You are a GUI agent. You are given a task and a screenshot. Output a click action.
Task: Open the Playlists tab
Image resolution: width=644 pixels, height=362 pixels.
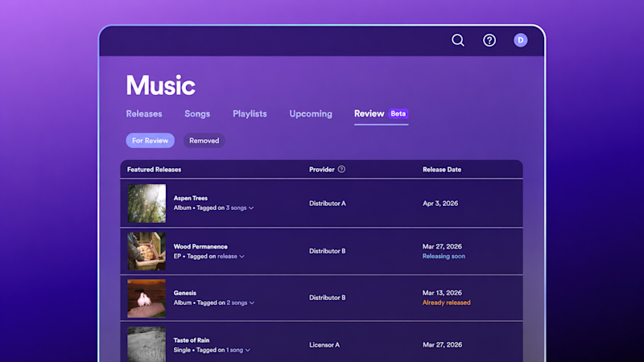click(x=250, y=113)
